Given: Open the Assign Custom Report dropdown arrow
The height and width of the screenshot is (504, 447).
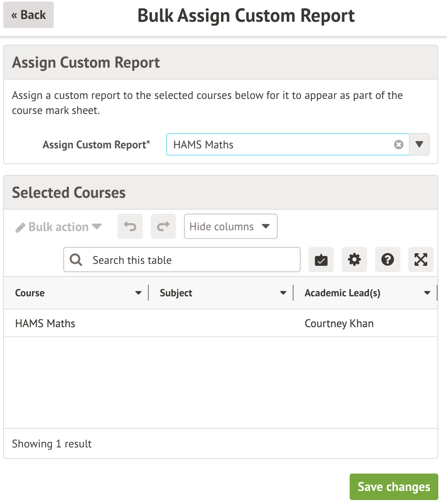Looking at the screenshot, I should (419, 144).
